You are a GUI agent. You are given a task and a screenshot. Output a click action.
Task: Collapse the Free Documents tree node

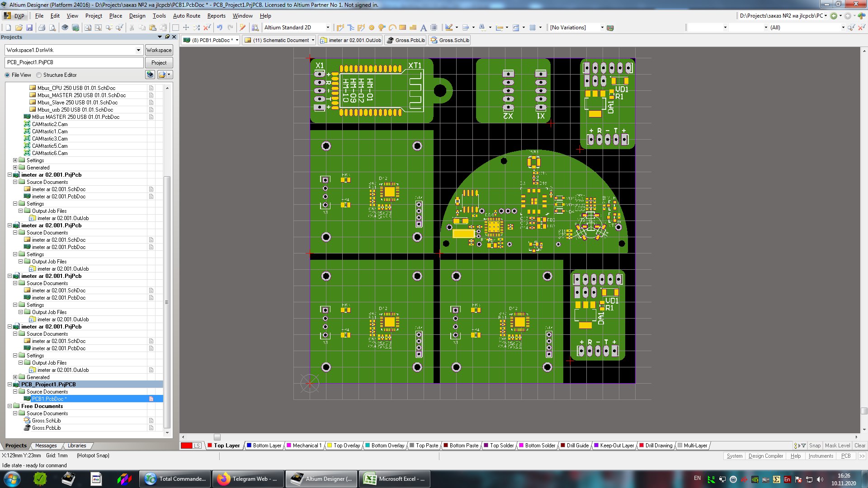[x=9, y=406]
